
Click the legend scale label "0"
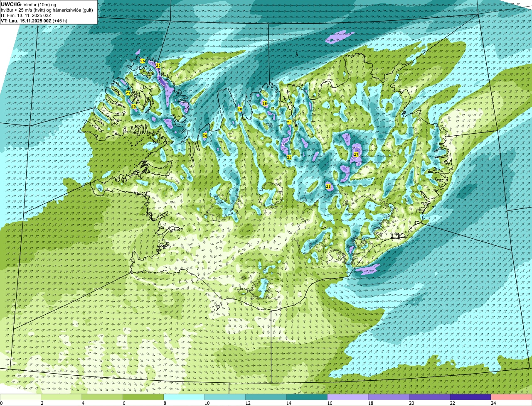[1, 403]
